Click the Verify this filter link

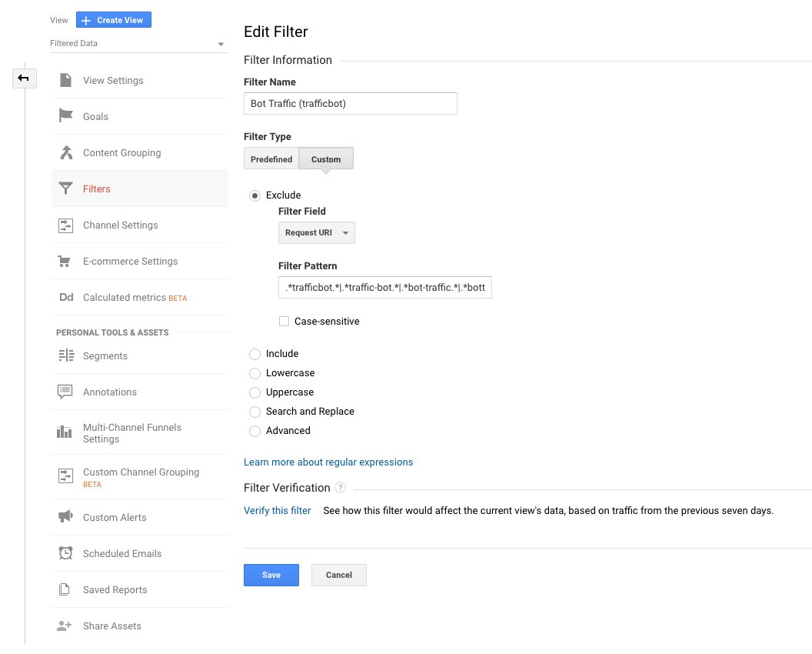277,511
